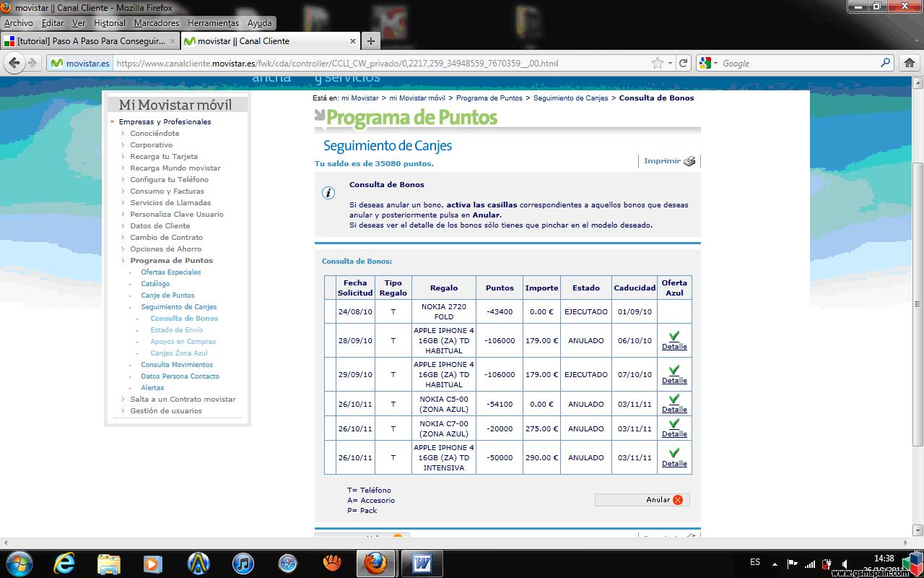924x578 pixels.
Task: Switch to Microsoft Word in taskbar
Action: tap(422, 563)
